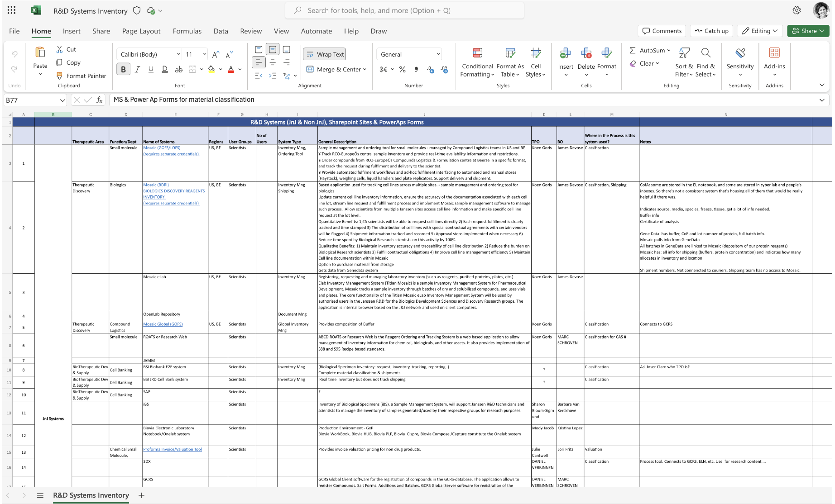Switch to the Data tab
The width and height of the screenshot is (835, 504).
221,31
